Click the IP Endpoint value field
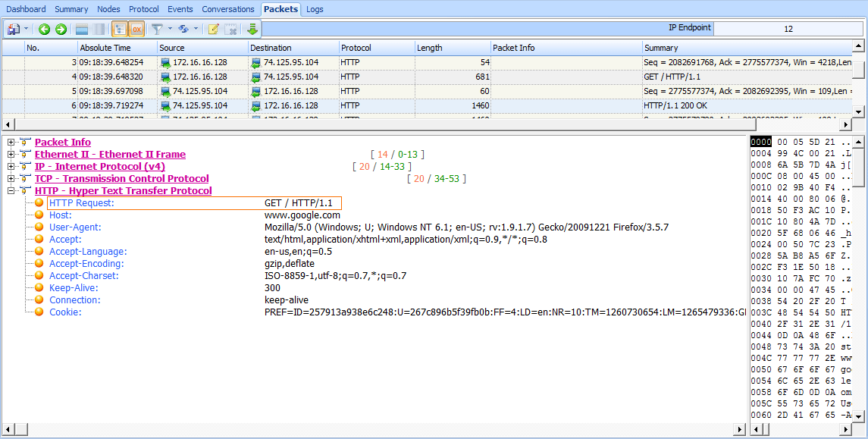 (788, 29)
